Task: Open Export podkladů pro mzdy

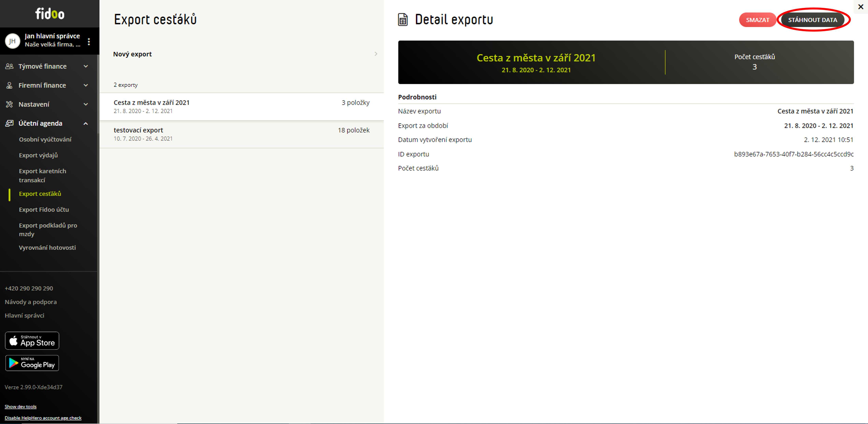Action: click(x=48, y=229)
